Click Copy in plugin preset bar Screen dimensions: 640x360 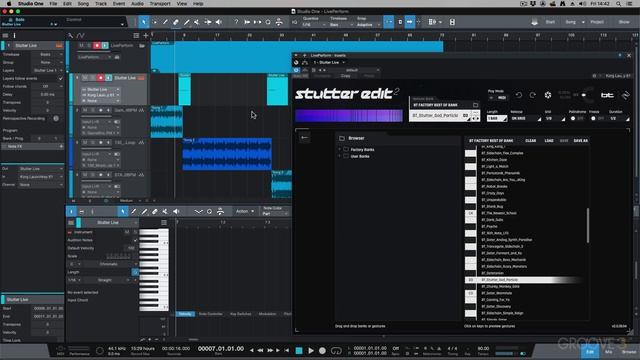pyautogui.click(x=345, y=76)
